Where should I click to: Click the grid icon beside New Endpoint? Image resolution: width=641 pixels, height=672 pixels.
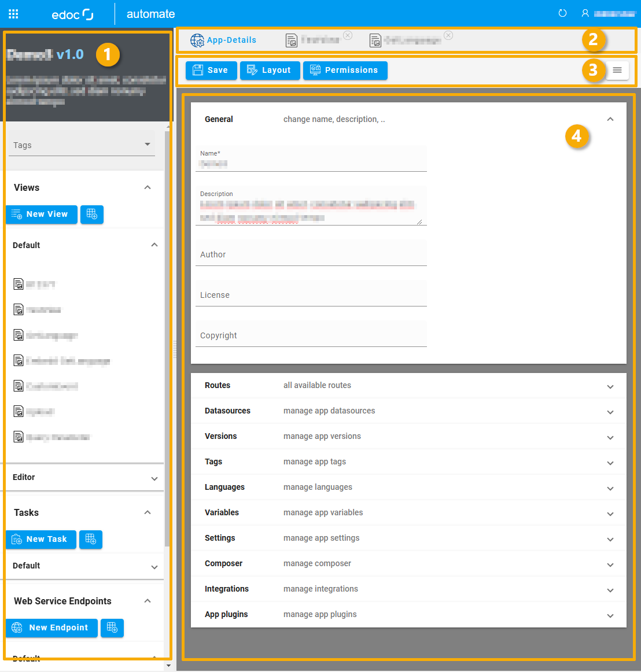(112, 627)
